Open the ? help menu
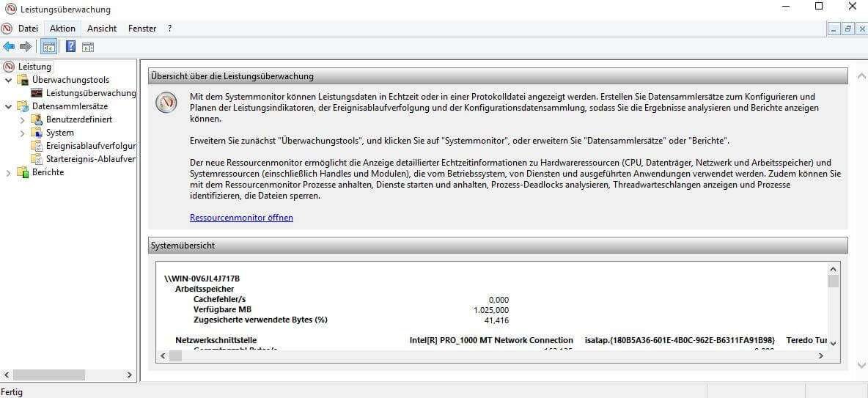 [170, 29]
